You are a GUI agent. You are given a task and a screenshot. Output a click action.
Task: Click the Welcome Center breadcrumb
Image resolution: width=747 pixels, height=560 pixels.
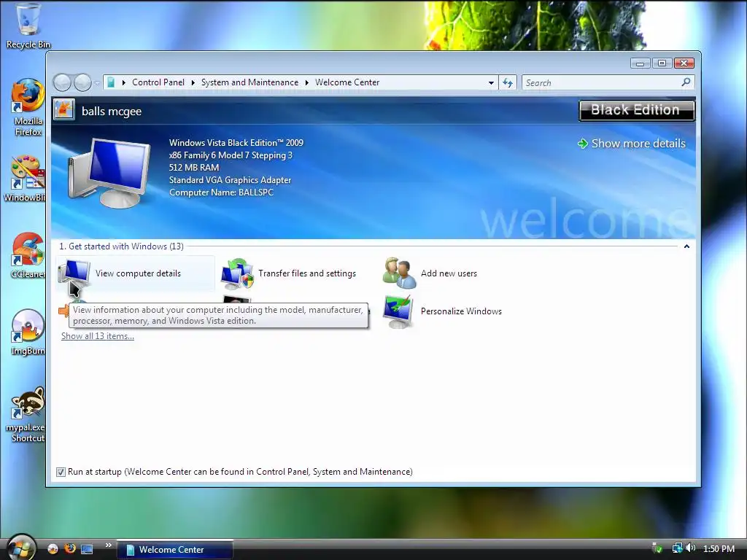point(347,82)
